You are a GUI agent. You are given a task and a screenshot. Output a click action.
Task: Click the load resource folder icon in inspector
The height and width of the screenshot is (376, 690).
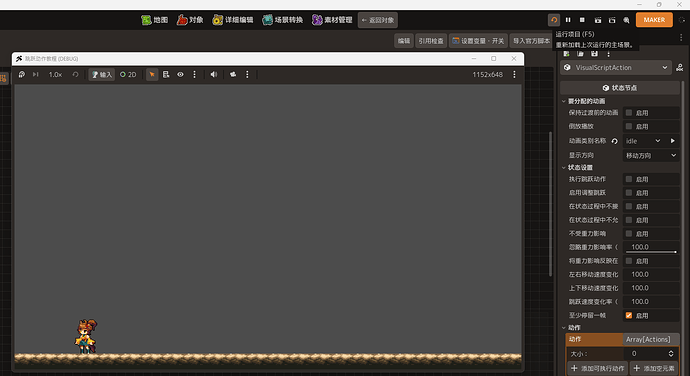click(580, 54)
